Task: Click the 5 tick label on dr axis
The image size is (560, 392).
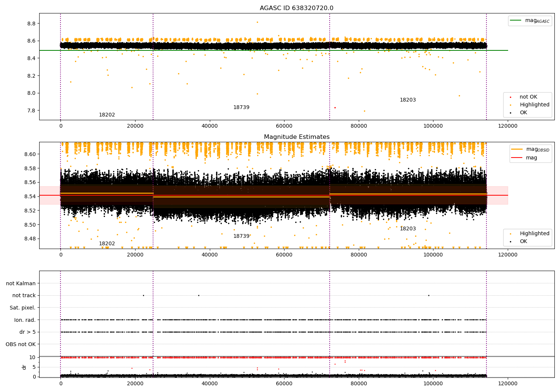Action: 34,367
